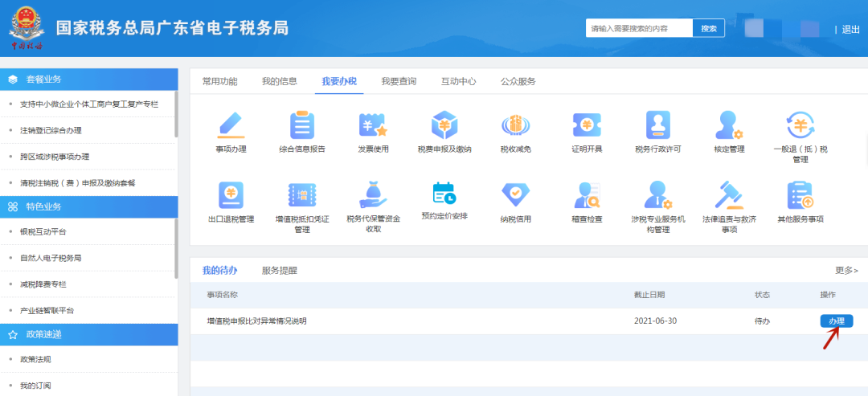
Task: Open 法律追责与救济事项 icon
Action: click(x=729, y=195)
